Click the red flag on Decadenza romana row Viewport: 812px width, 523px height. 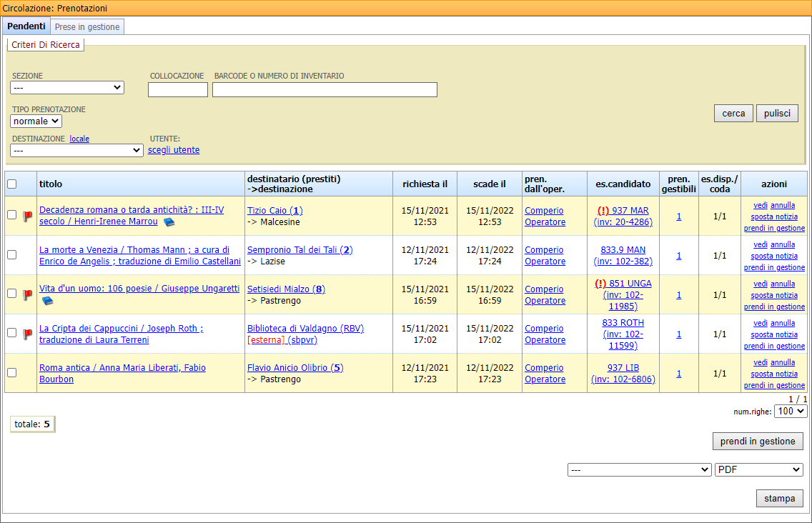coord(28,216)
